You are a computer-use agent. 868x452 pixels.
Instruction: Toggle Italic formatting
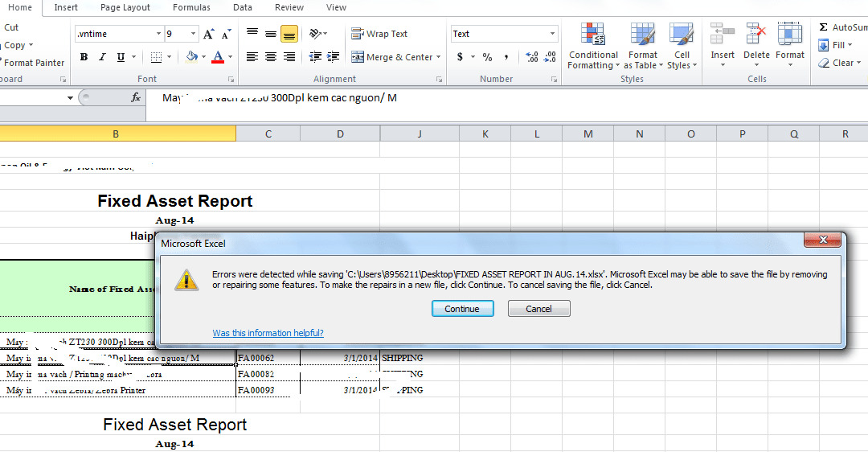pos(102,57)
